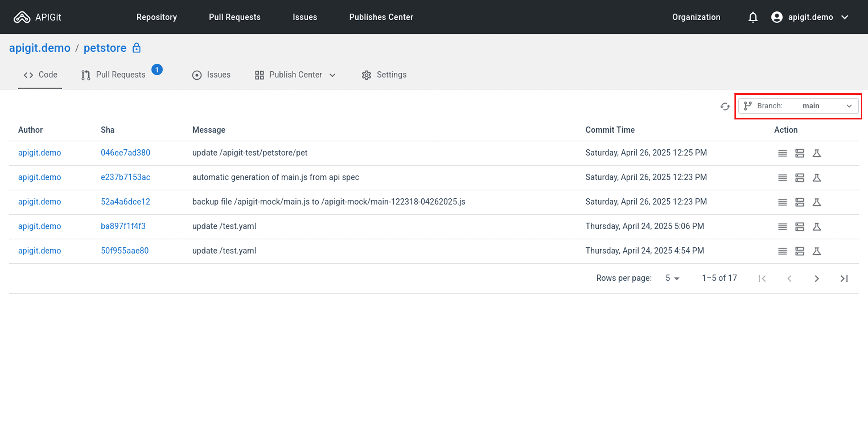Click commit time 'Thursday, April 24, 2025 5:06 PM'
Viewport: 868px width, 421px height.
[645, 226]
